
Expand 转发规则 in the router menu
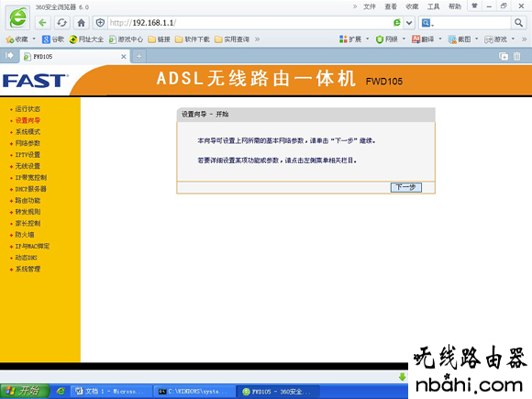(x=28, y=212)
